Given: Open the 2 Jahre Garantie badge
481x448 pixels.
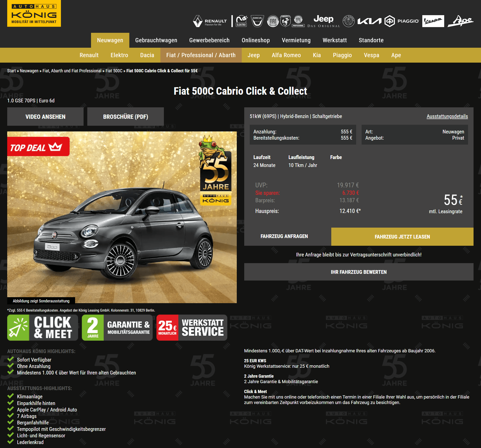Looking at the screenshot, I should [x=117, y=327].
